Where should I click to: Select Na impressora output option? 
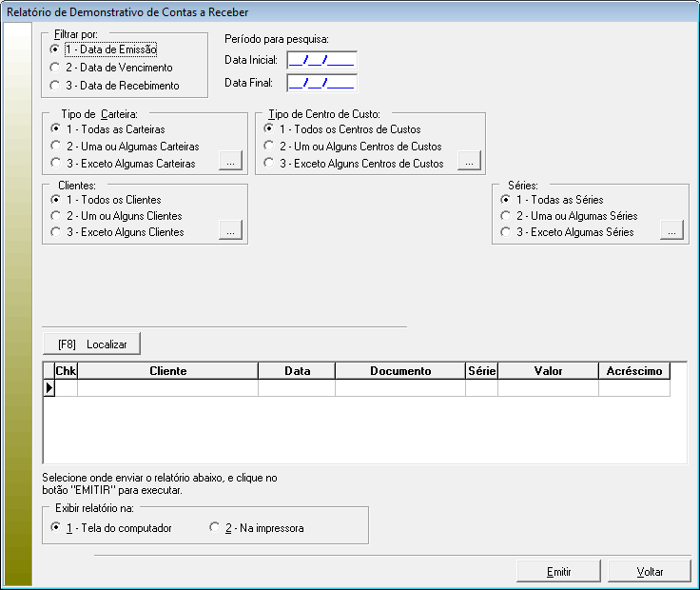tap(215, 528)
